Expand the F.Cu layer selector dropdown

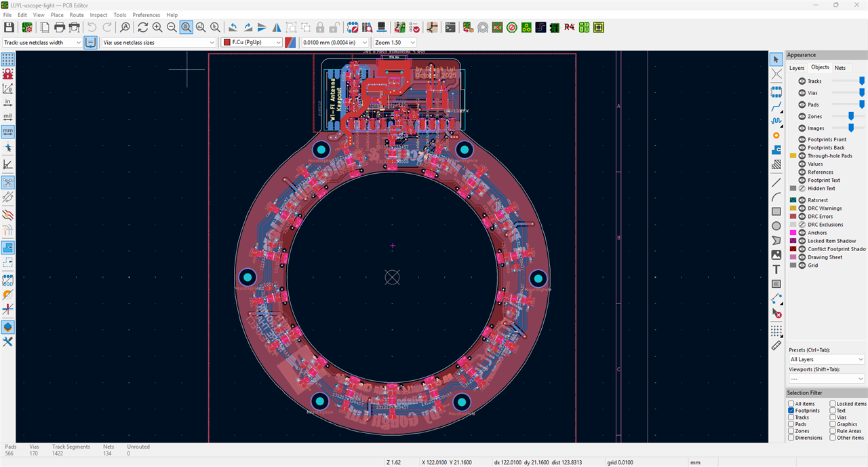(x=252, y=42)
